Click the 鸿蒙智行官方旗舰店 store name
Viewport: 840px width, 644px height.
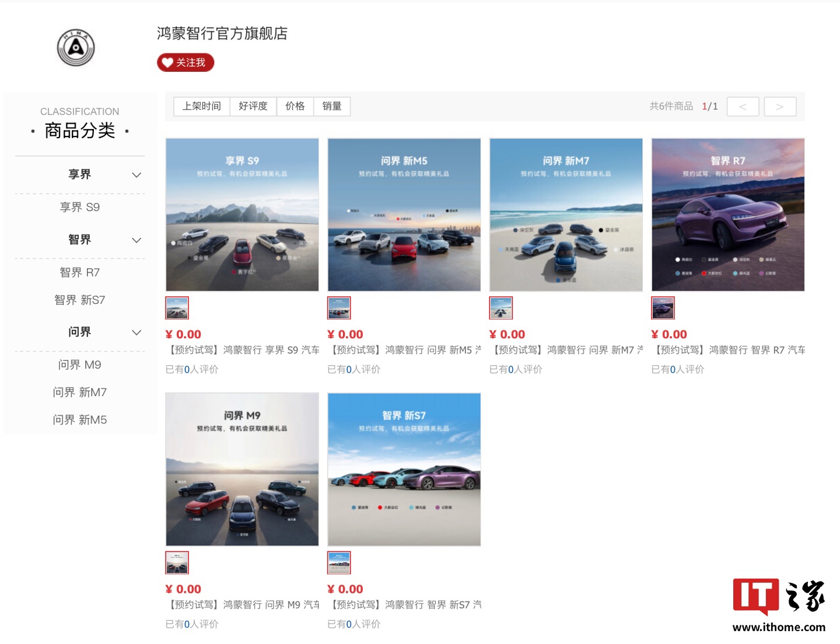pyautogui.click(x=222, y=33)
